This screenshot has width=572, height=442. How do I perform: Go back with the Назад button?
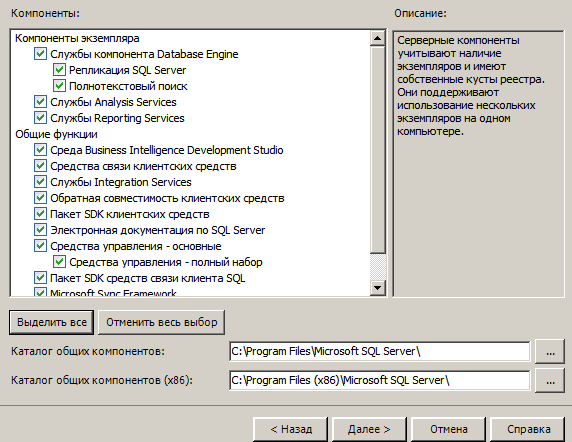[291, 429]
